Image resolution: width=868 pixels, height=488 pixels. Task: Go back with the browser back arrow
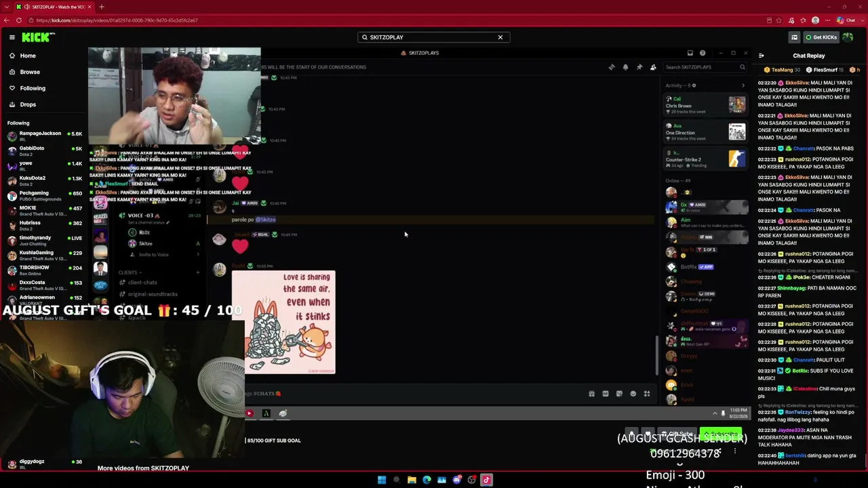pyautogui.click(x=7, y=20)
